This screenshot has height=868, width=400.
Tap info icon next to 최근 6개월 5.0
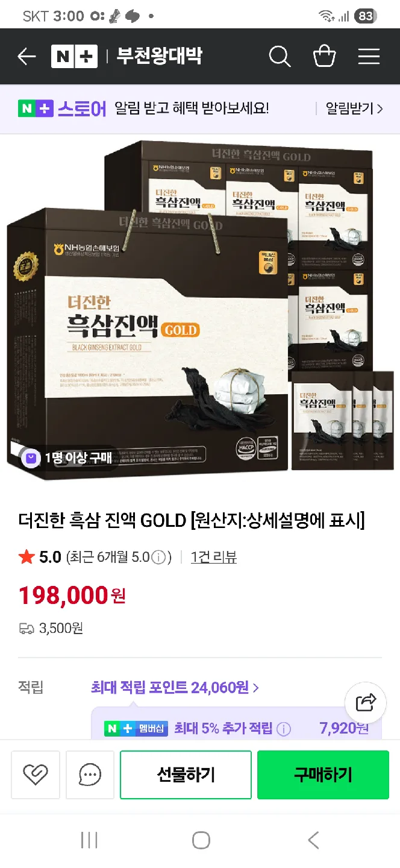coord(158,558)
